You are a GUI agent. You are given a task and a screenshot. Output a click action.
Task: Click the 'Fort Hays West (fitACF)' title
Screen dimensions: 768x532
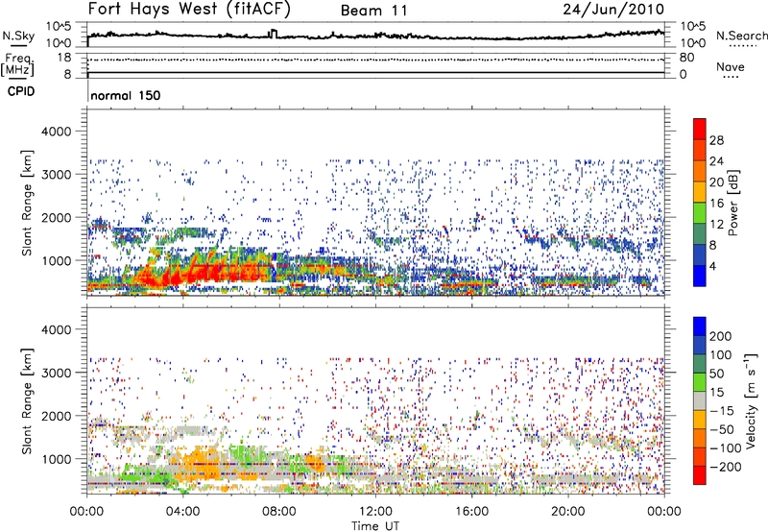(189, 10)
